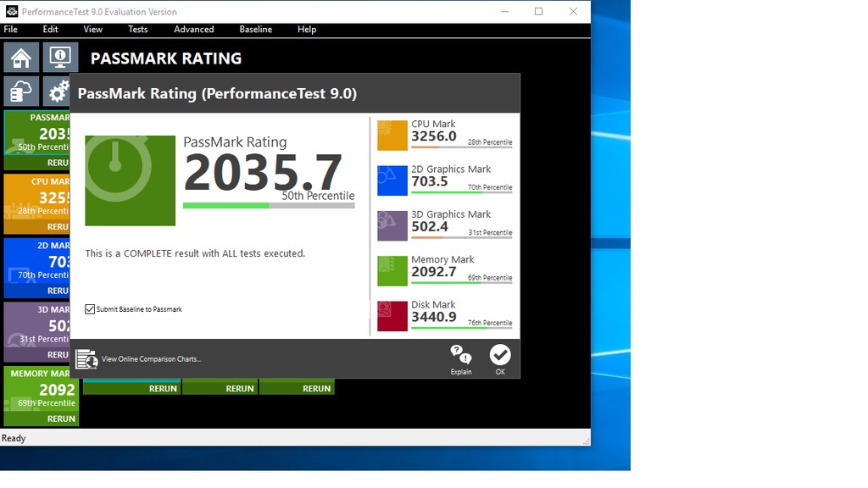The width and height of the screenshot is (868, 488).
Task: Open the settings gear icon
Action: point(57,91)
